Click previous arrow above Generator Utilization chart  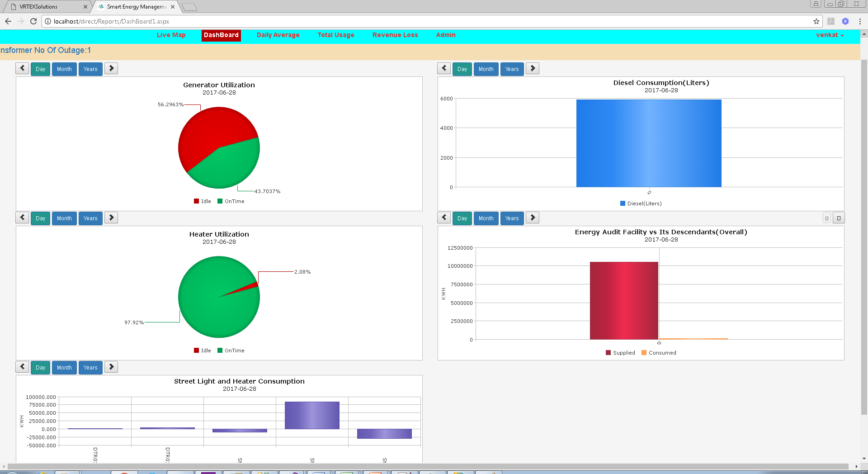[22, 68]
